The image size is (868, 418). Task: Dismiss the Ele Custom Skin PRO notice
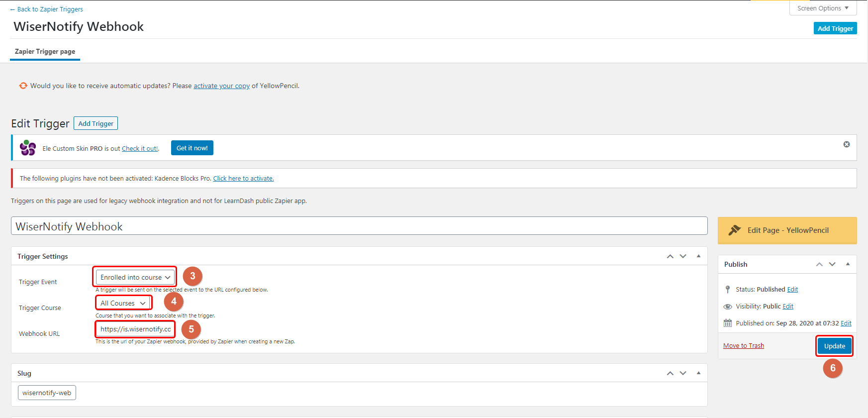coord(846,144)
